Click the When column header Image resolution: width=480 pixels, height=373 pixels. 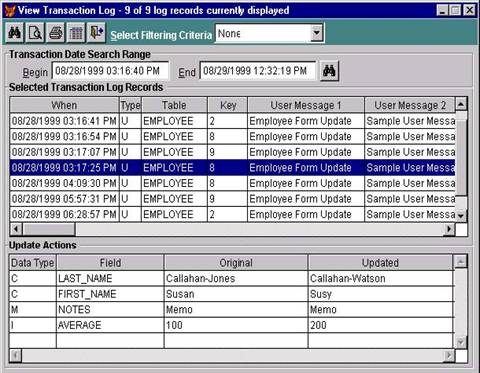pyautogui.click(x=64, y=105)
